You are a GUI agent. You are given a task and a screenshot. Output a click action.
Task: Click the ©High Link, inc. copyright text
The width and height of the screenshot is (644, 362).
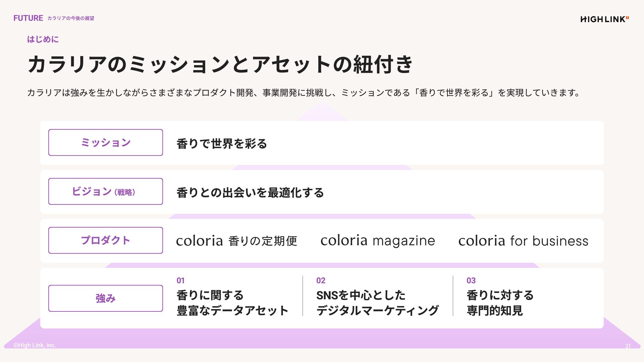click(x=35, y=345)
